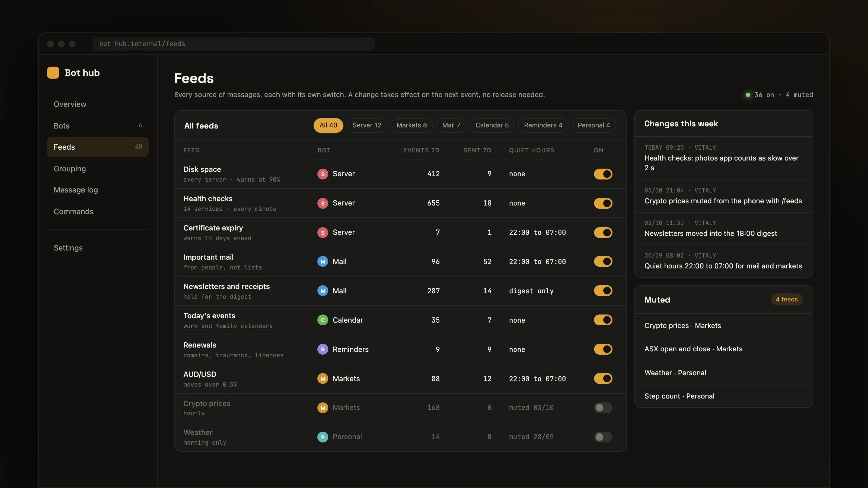
Task: Click the Reminders avatar in Renewals row
Action: pos(323,349)
